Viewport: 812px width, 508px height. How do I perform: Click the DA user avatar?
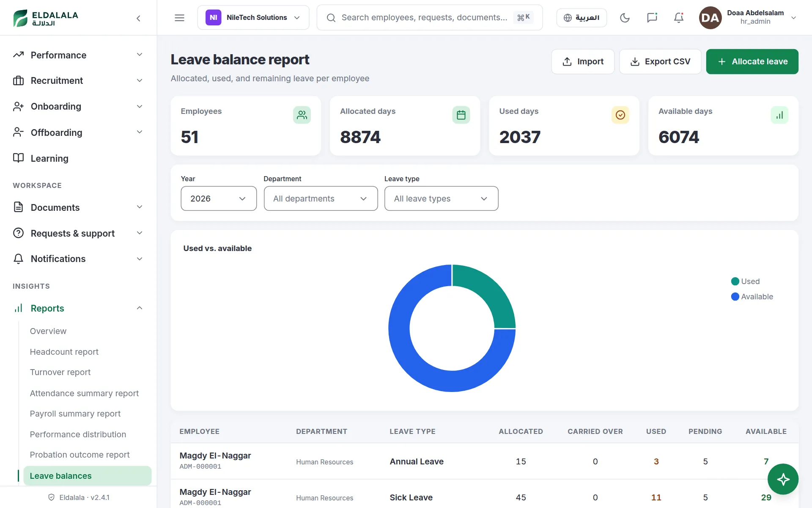click(710, 18)
